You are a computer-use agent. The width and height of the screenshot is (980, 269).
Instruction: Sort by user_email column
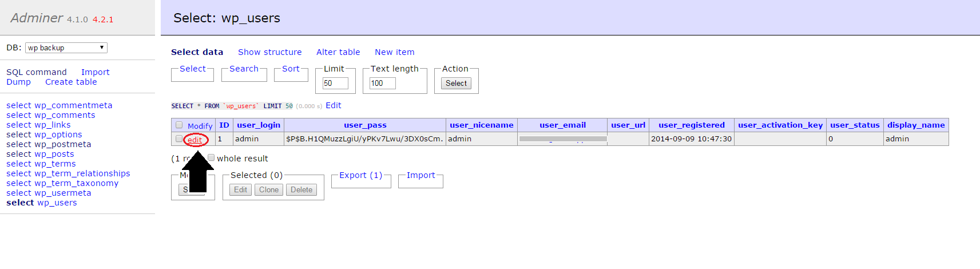tap(562, 125)
